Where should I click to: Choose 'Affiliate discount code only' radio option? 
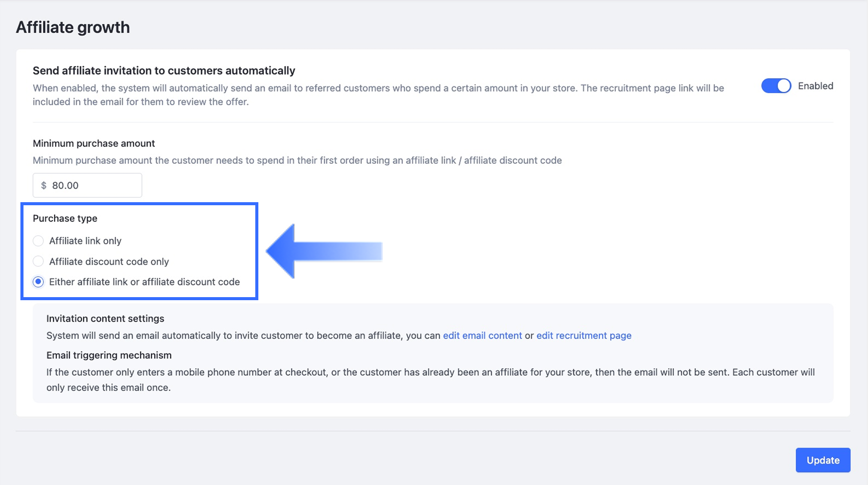point(38,261)
